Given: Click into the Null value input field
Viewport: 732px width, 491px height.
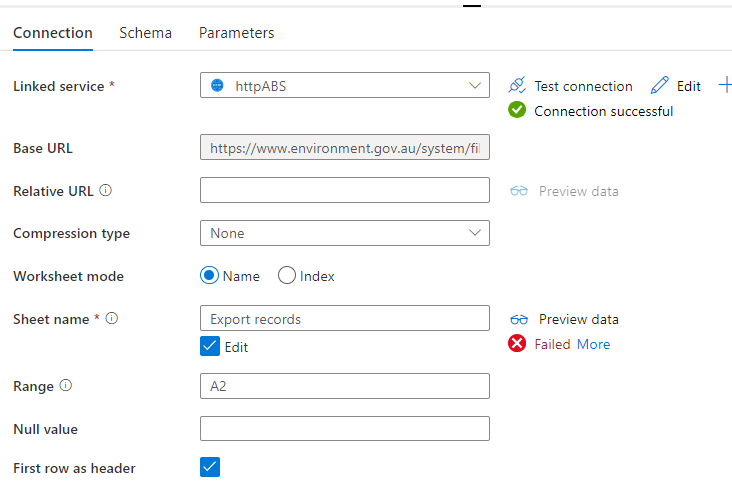Looking at the screenshot, I should click(345, 428).
